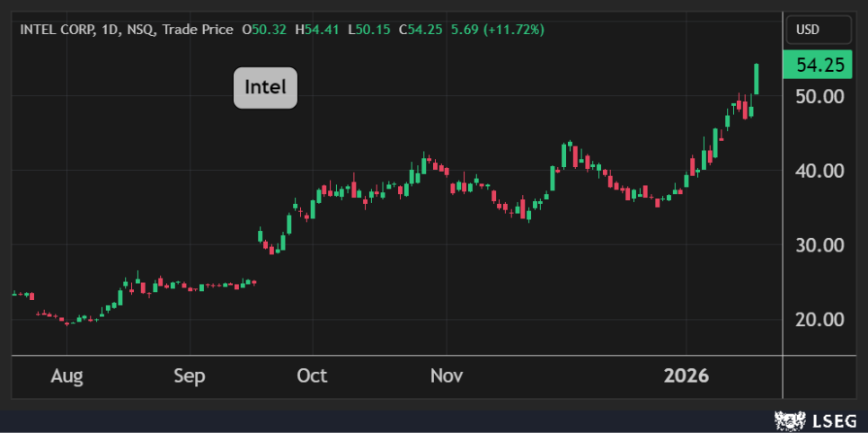Click the Intel annotation label

(265, 88)
